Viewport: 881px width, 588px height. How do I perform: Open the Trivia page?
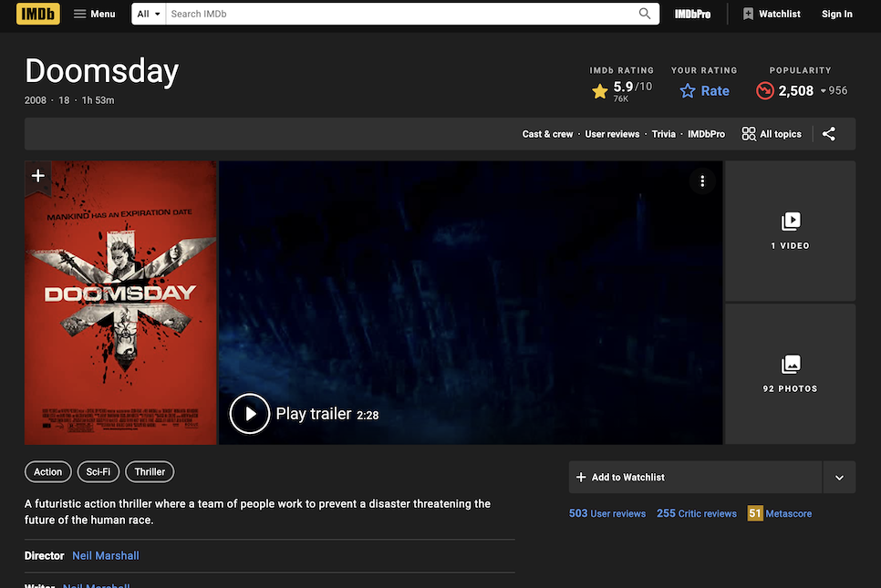pos(664,134)
